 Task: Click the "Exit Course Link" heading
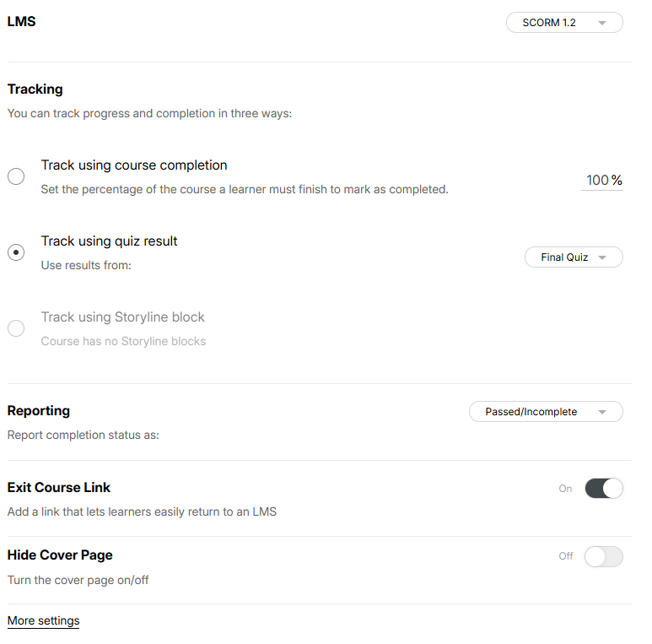coord(59,488)
